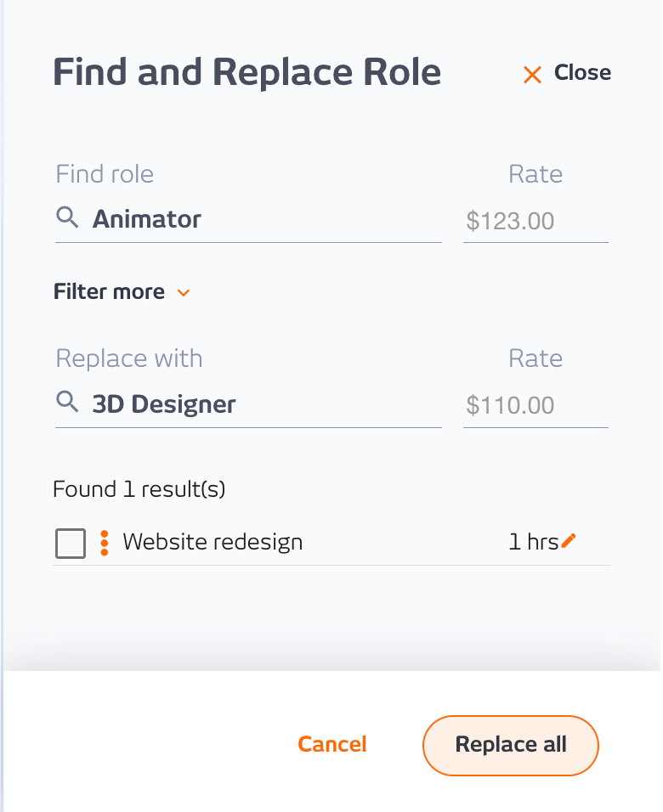
Task: Click the 1 hrs value
Action: pos(534,542)
